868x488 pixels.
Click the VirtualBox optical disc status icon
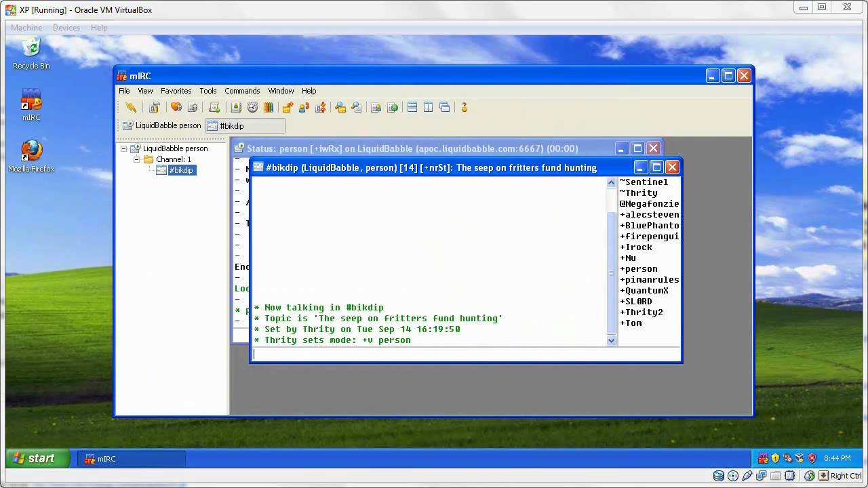tap(733, 476)
